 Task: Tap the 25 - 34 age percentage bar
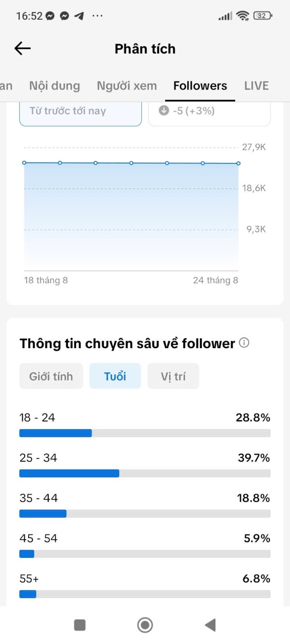point(145,473)
